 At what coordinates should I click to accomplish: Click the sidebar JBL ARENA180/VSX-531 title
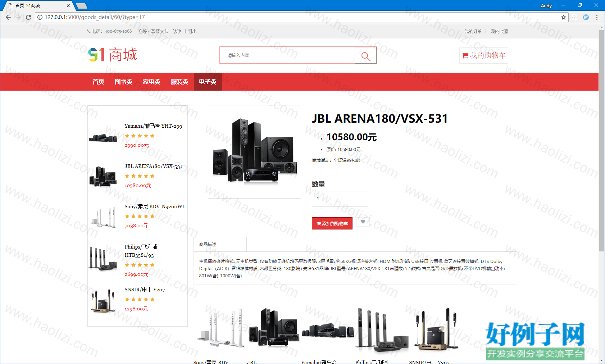(x=153, y=166)
